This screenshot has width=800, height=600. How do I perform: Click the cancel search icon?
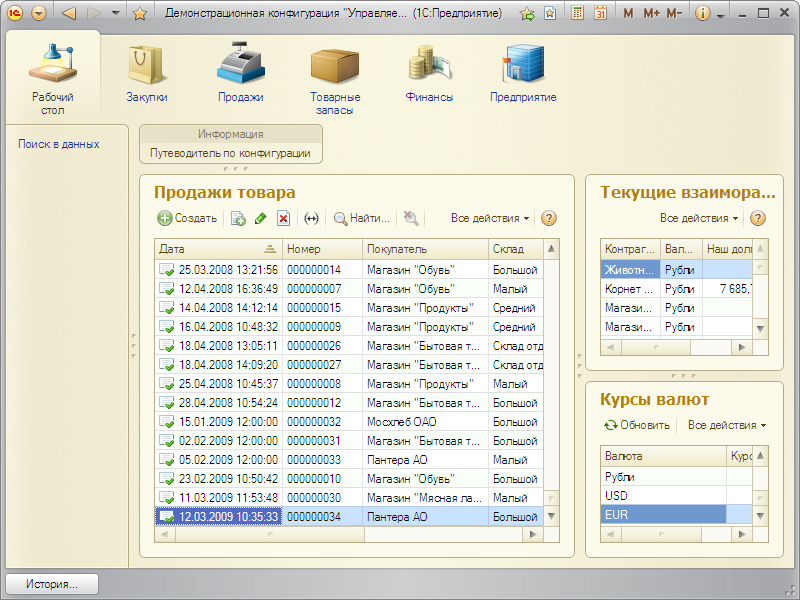click(x=411, y=218)
